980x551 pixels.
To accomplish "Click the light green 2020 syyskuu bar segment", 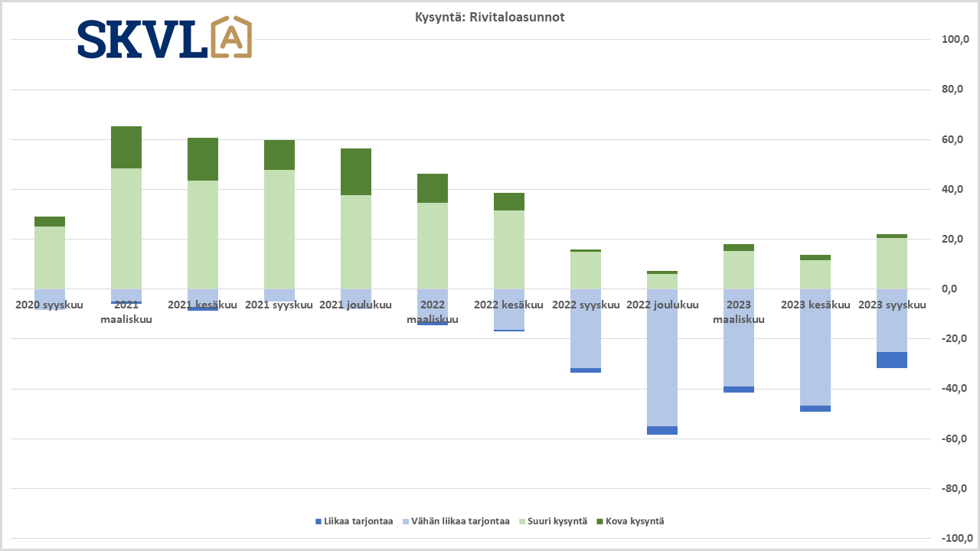I will (x=50, y=257).
